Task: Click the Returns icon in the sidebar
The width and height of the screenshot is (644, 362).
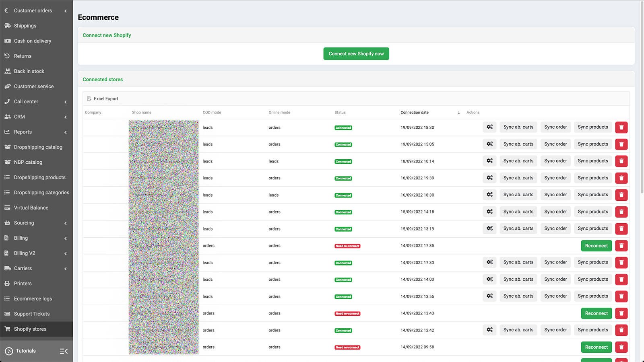Action: click(x=8, y=56)
